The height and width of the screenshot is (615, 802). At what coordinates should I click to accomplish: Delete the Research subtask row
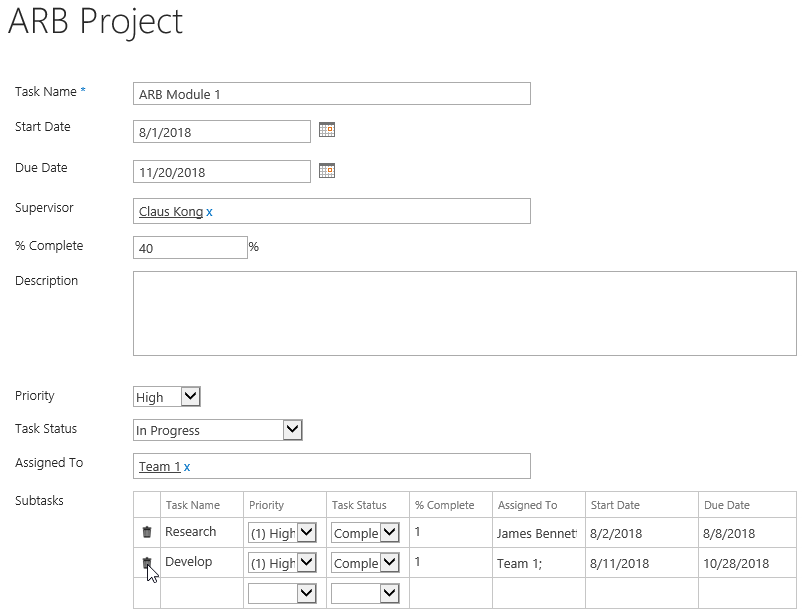coord(147,532)
